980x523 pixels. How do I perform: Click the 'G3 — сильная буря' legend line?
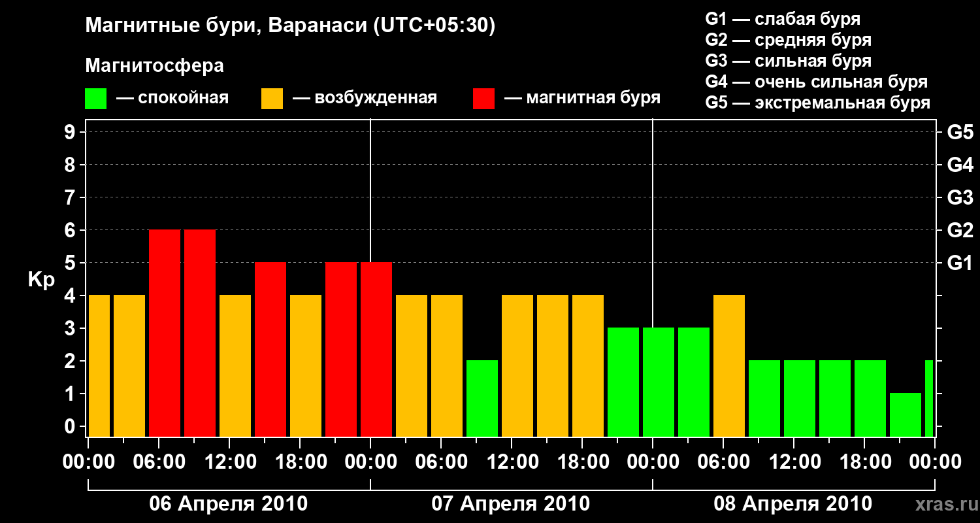pyautogui.click(x=789, y=61)
